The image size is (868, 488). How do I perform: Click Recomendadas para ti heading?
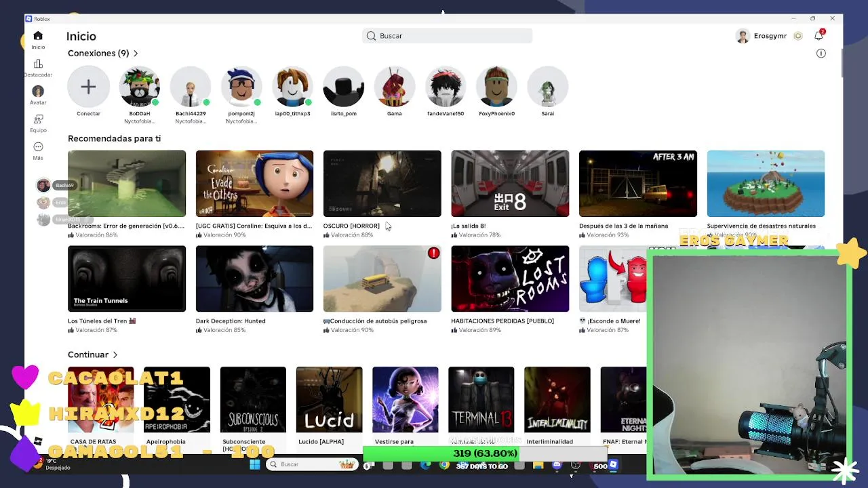pos(114,138)
